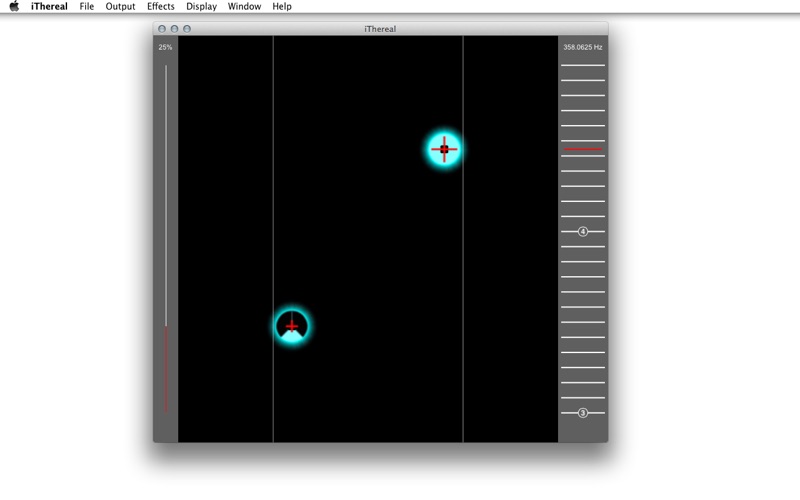Click the red volume level bar
Image resolution: width=800 pixels, height=500 pixels.
(x=166, y=369)
